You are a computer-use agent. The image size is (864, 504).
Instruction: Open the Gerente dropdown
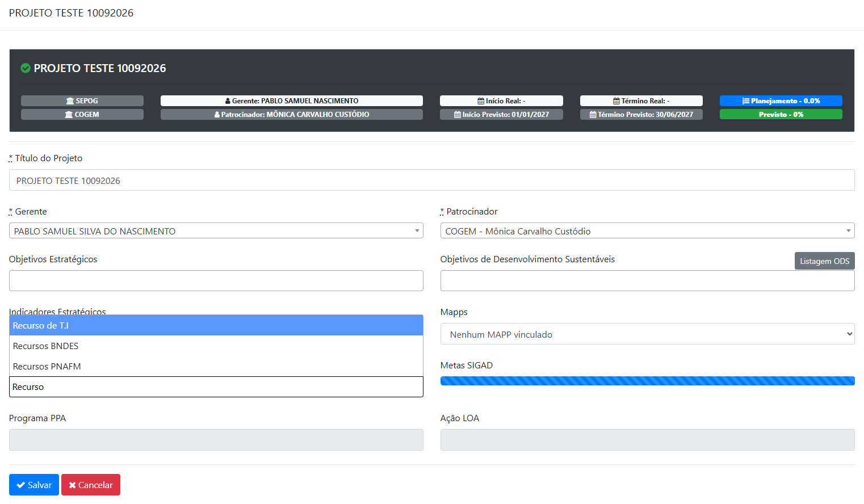[216, 230]
